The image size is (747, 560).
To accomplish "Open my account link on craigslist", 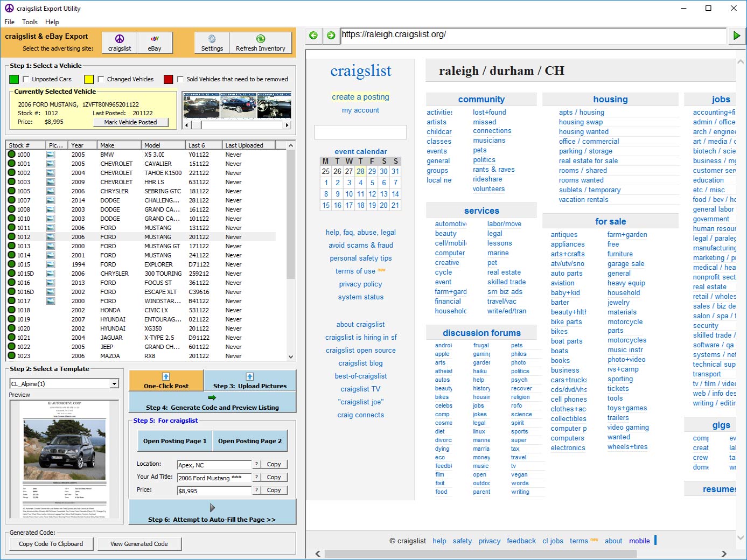I will point(360,110).
